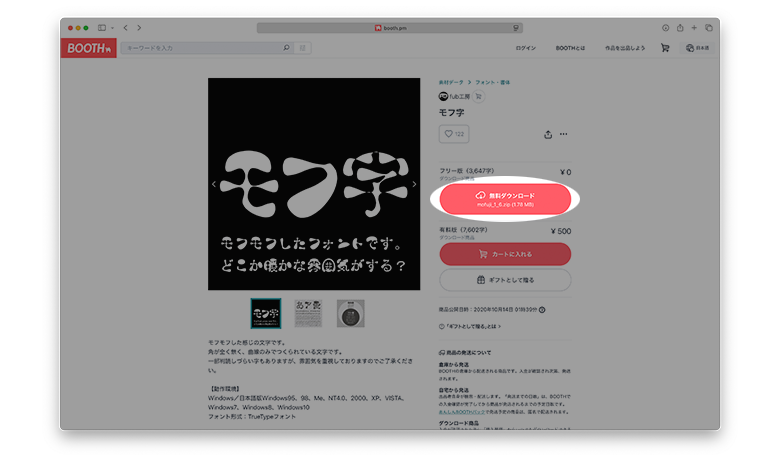Click the main モフ字 product image
Image resolution: width=780 pixels, height=455 pixels.
[x=314, y=184]
